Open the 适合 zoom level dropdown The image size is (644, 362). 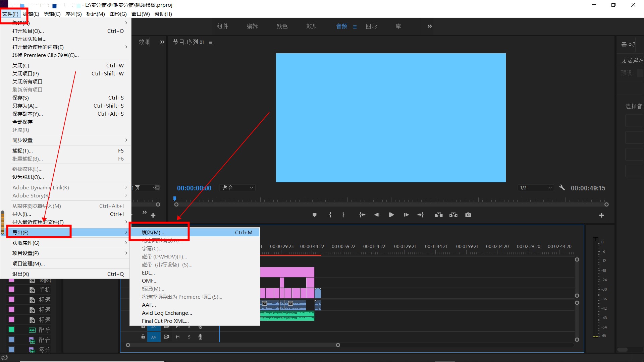(237, 188)
